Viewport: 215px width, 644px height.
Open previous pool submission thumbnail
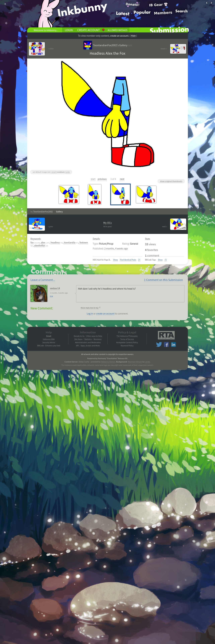click(37, 224)
